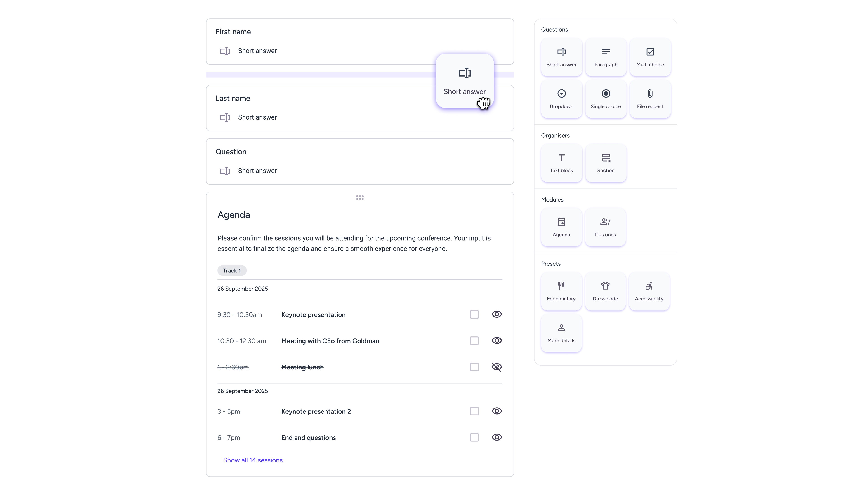
Task: Click the Agenda heading
Action: tap(234, 215)
